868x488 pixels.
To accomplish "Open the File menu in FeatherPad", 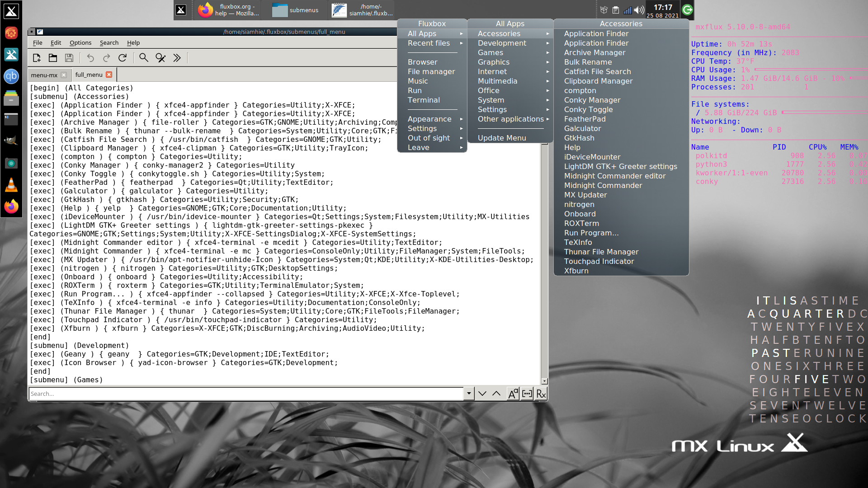I will [x=38, y=42].
